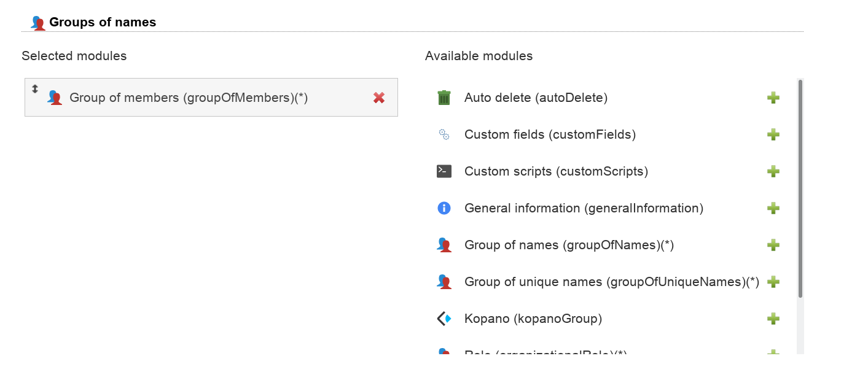Click the Custom scripts terminal icon

point(444,171)
